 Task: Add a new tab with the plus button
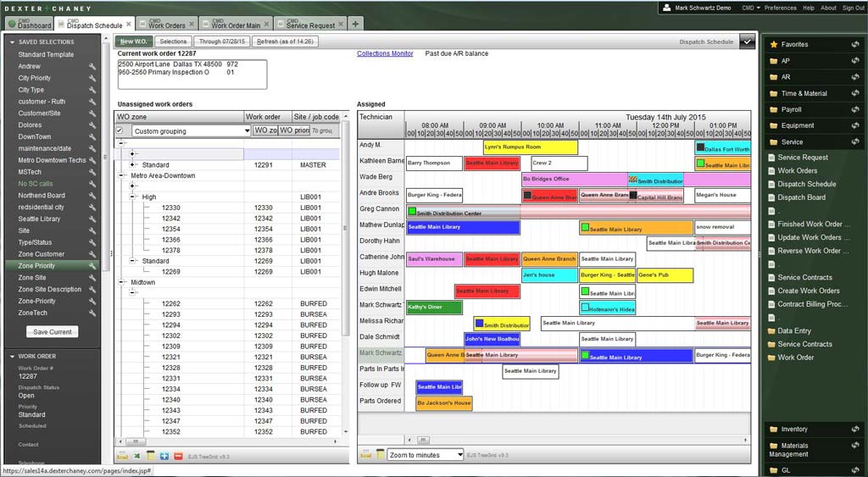click(355, 24)
